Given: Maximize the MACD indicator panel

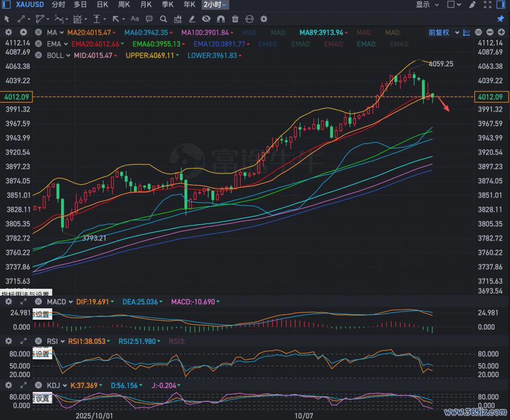Looking at the screenshot, I should click(24, 302).
